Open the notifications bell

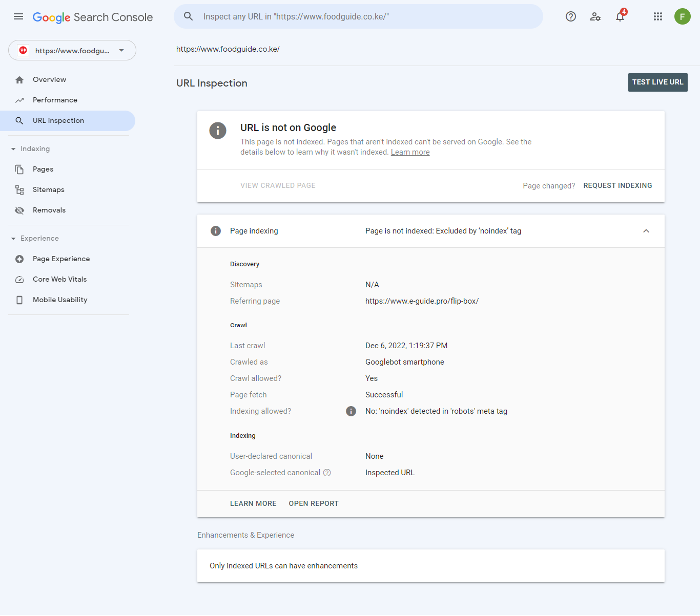tap(620, 16)
